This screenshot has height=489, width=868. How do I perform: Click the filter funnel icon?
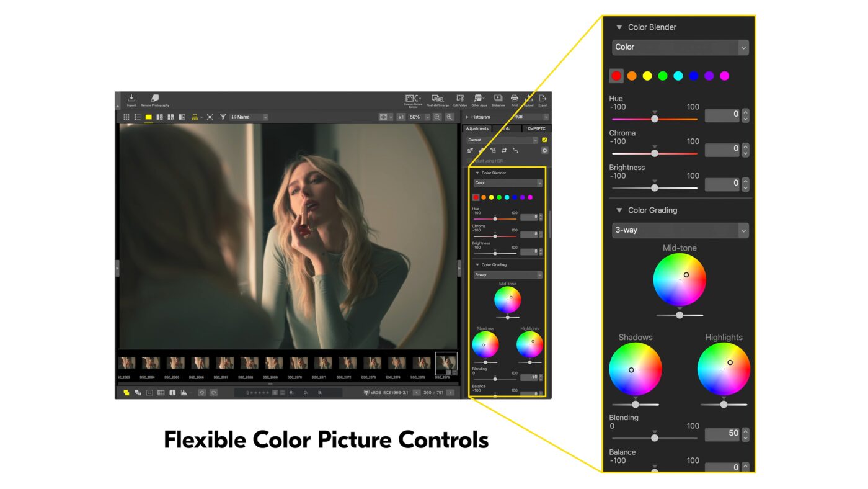tap(223, 117)
